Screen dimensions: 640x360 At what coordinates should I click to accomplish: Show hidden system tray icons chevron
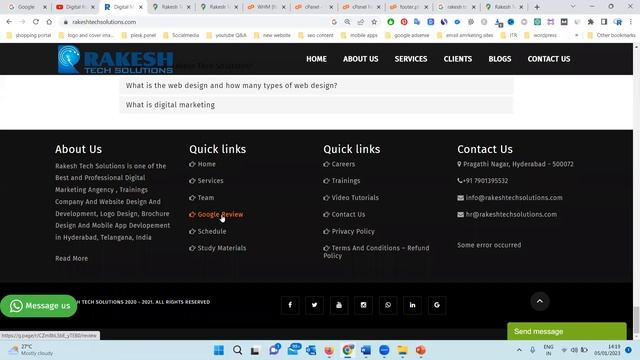click(519, 350)
